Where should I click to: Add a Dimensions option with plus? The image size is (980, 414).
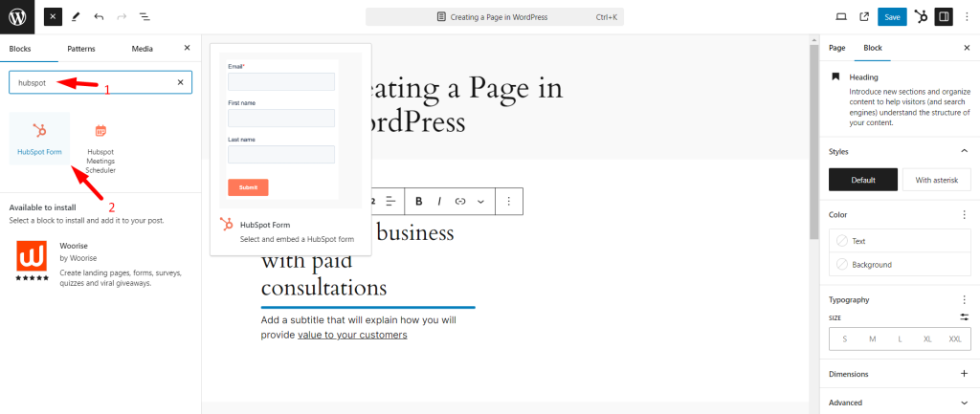coord(964,374)
